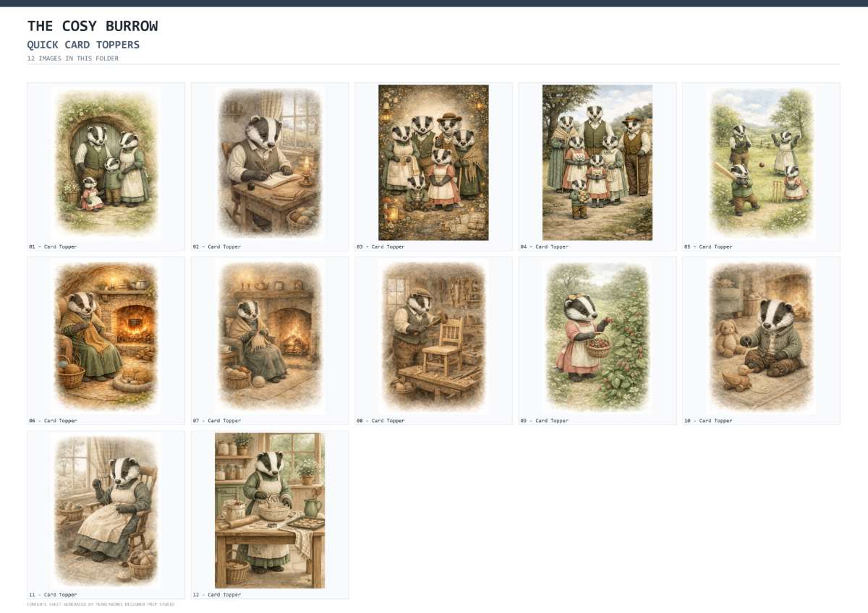Open thumbnail 11 badger in rocking chair
This screenshot has width=868, height=613.
106,511
